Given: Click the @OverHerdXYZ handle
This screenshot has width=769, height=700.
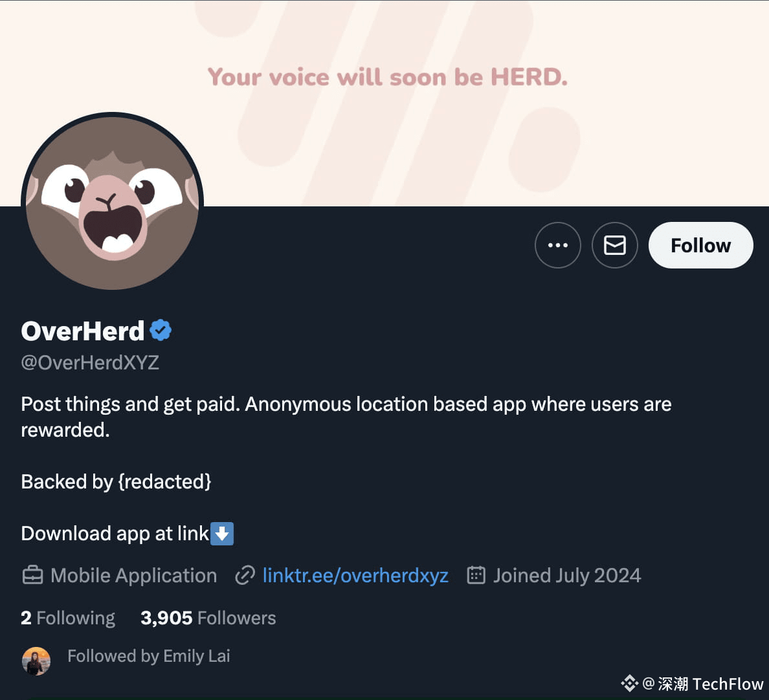Looking at the screenshot, I should pyautogui.click(x=90, y=363).
